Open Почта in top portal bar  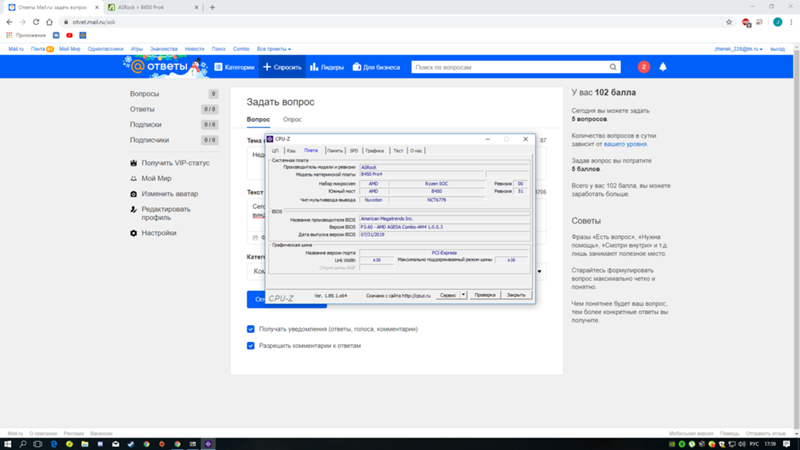38,49
